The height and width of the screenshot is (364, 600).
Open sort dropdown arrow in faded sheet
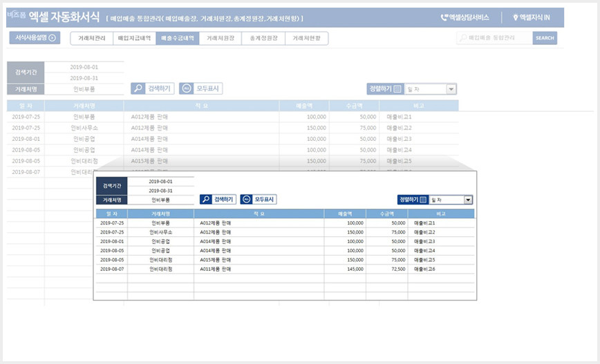point(451,89)
